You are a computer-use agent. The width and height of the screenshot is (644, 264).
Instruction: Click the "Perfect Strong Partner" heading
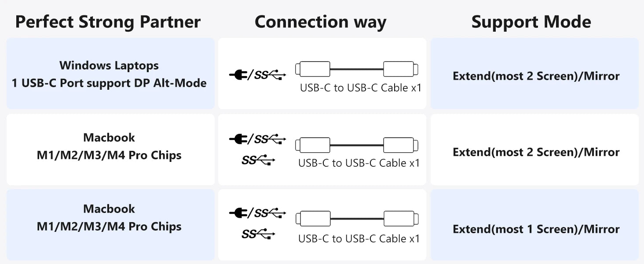point(108,22)
